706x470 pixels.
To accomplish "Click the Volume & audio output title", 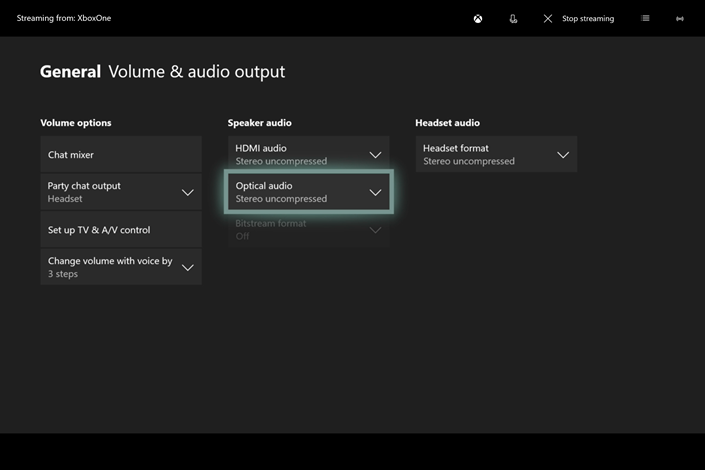I will pyautogui.click(x=196, y=72).
